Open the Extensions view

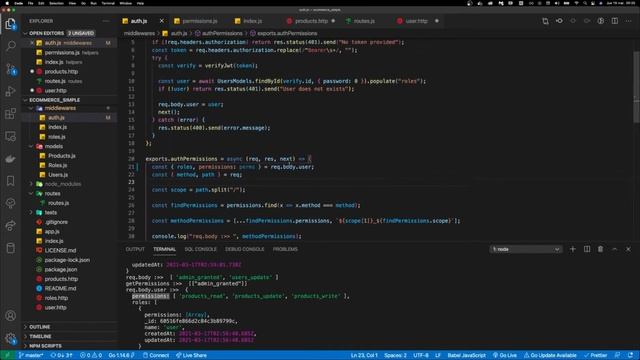coord(11,113)
